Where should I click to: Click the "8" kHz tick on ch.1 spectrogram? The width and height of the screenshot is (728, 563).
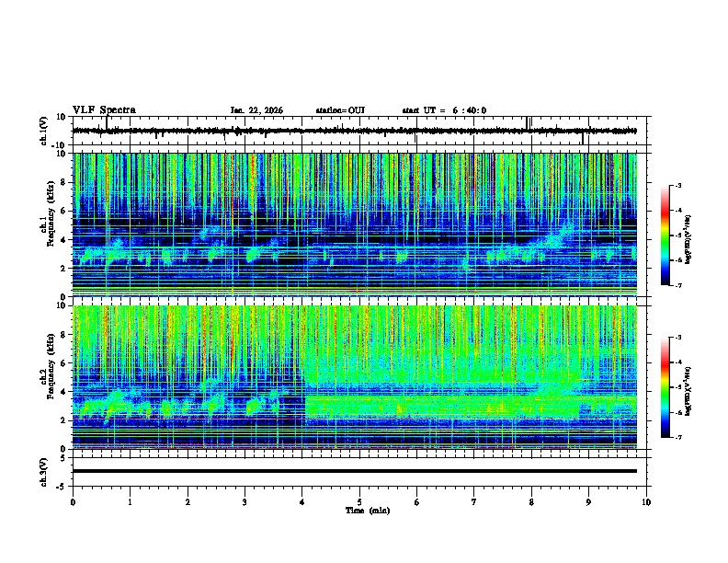[63, 182]
